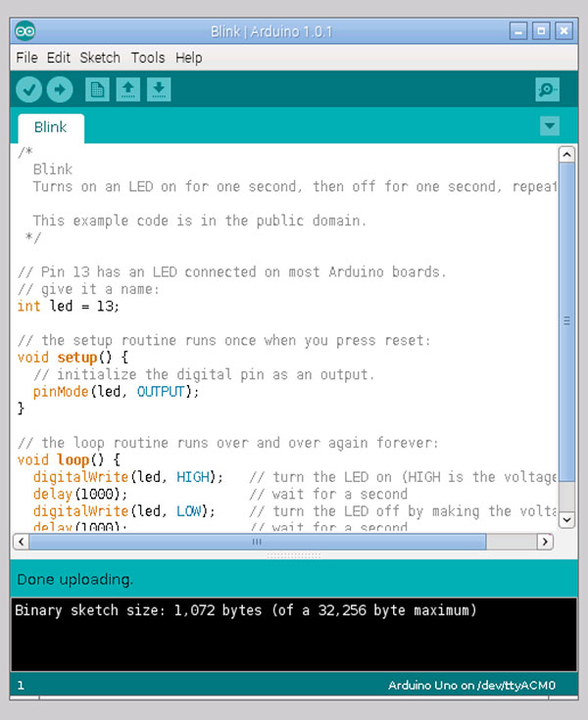Open the Tools menu

click(147, 58)
